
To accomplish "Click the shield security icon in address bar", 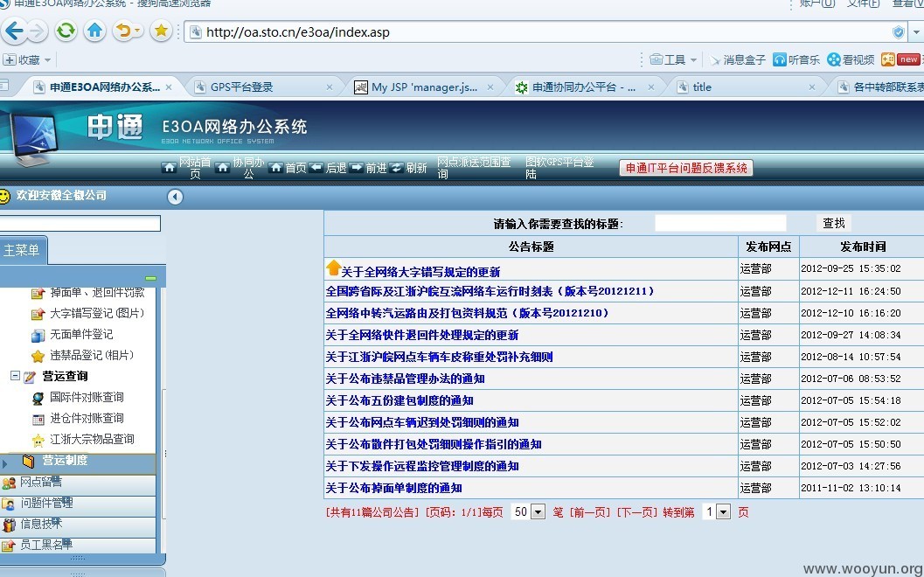I will (898, 31).
